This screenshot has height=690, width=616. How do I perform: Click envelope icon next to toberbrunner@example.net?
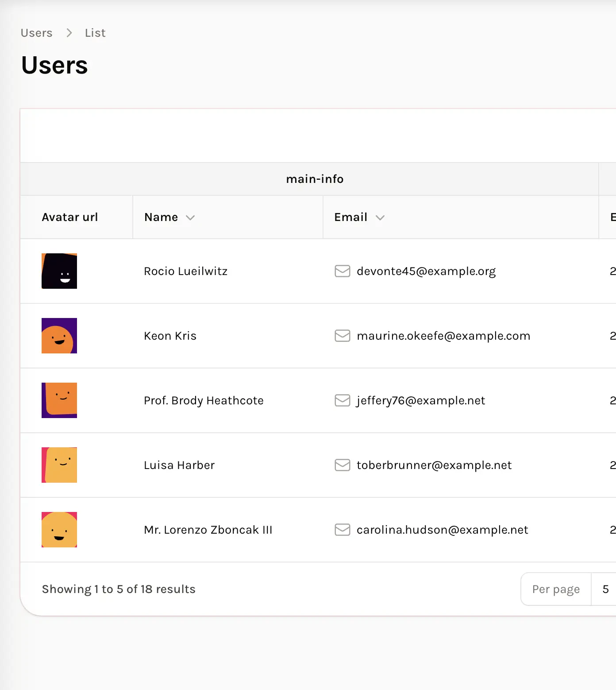click(x=342, y=465)
